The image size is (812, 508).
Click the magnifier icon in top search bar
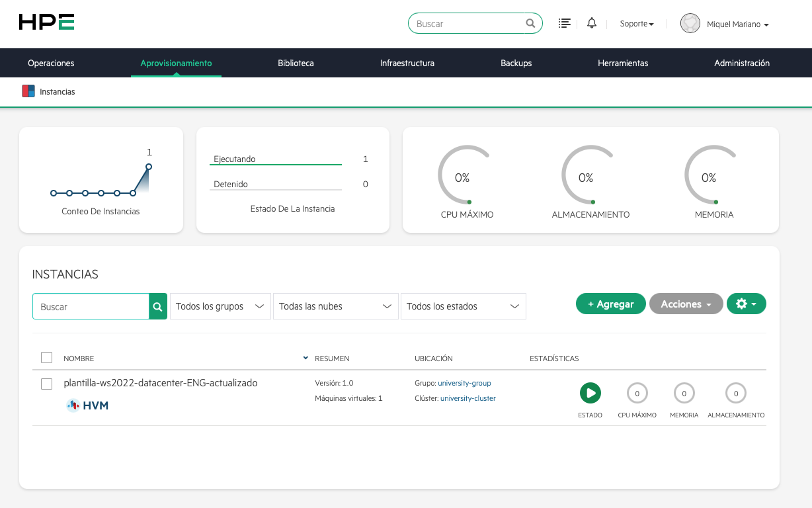(x=530, y=23)
